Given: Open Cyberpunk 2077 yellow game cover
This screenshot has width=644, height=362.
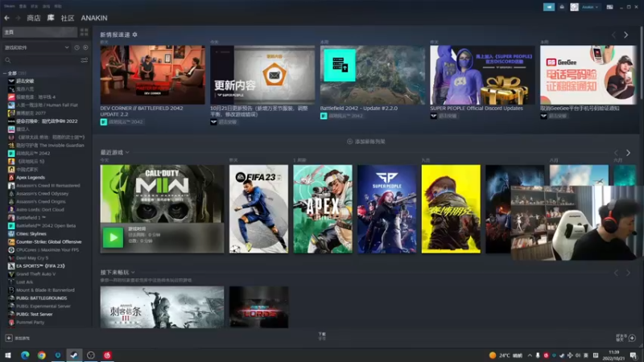Looking at the screenshot, I should click(x=451, y=209).
